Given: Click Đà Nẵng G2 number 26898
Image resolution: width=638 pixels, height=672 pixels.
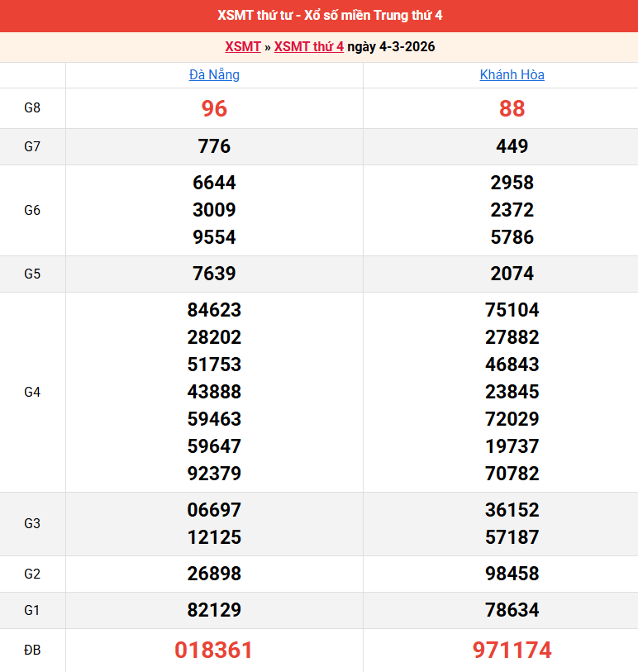Looking at the screenshot, I should (x=214, y=574).
